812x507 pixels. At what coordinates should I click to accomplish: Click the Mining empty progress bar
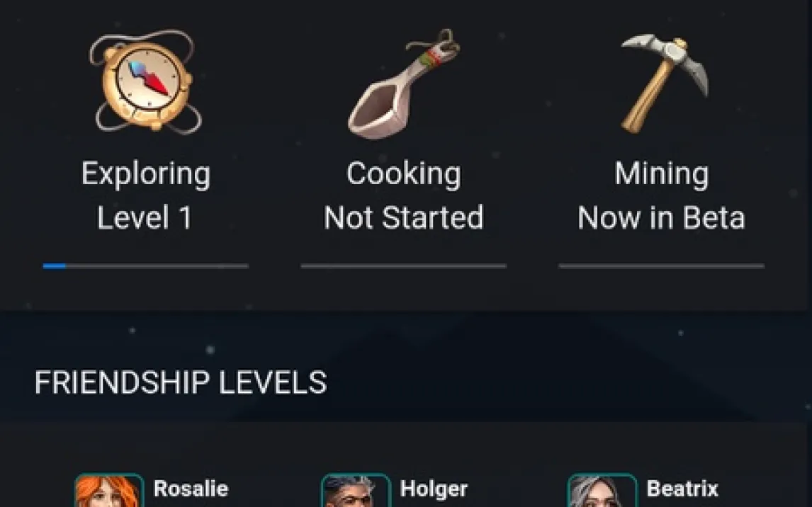[x=661, y=266]
